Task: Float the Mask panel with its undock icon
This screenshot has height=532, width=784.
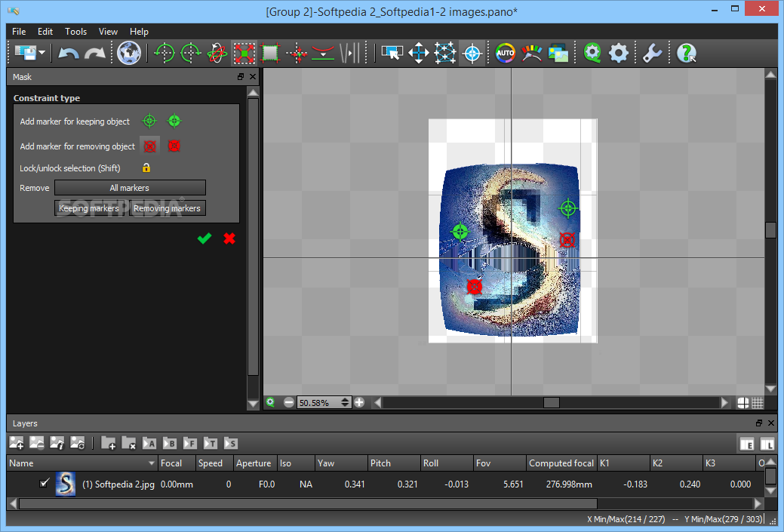Action: 241,76
